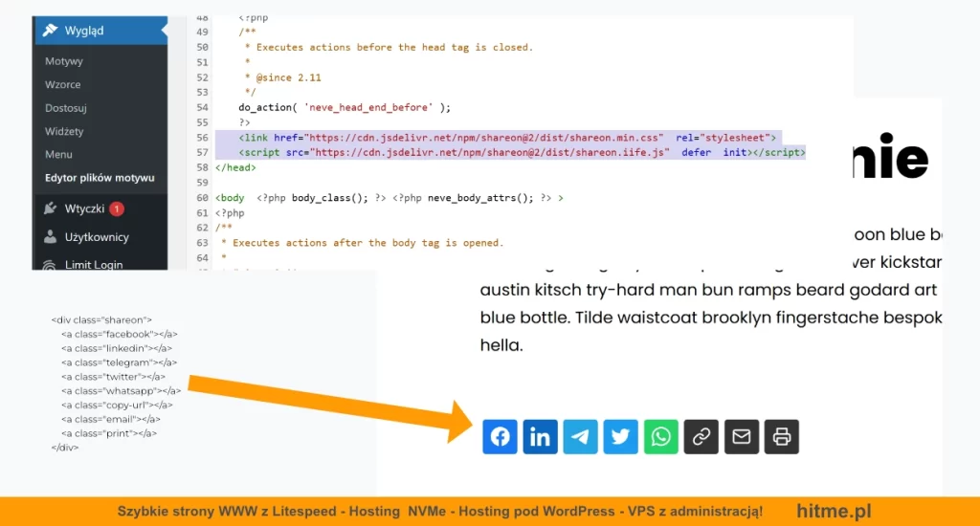Screen dimensions: 980x526
Task: Click the red Wtyczki update badge
Action: pos(117,208)
